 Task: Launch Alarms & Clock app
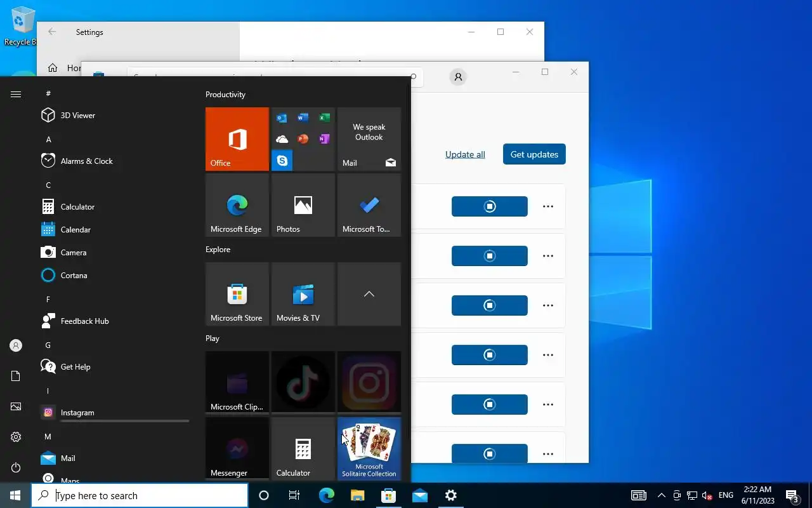click(x=114, y=161)
